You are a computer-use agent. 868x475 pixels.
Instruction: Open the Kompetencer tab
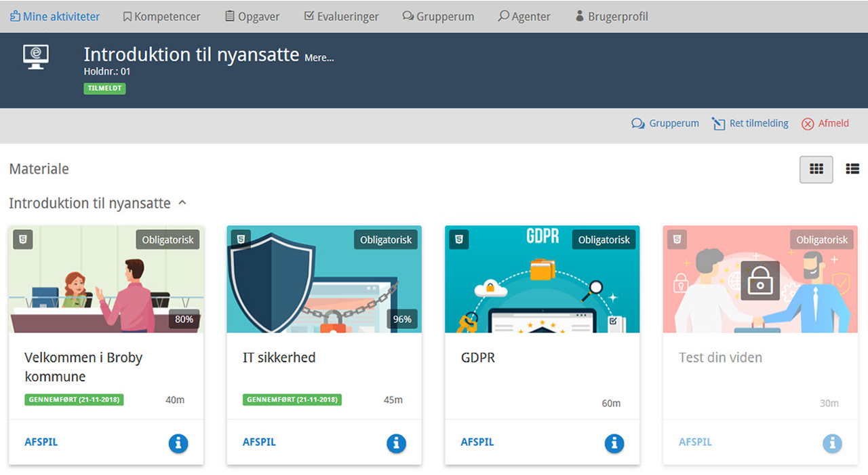pos(161,16)
